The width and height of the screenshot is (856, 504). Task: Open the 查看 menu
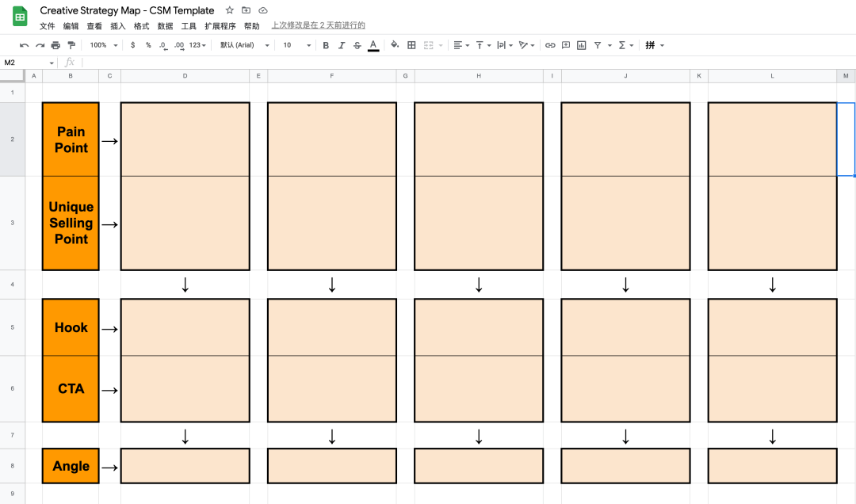[94, 25]
